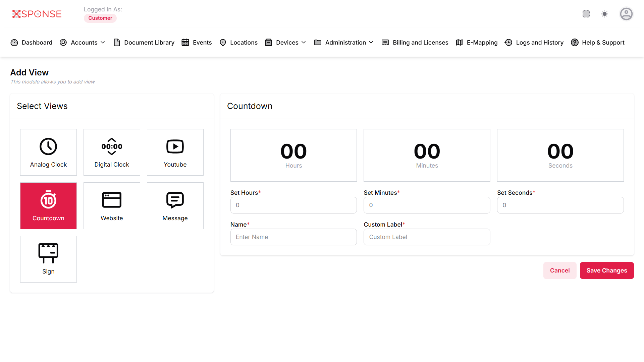This screenshot has width=644, height=362.
Task: Toggle fullscreen square icon in header
Action: click(x=586, y=14)
